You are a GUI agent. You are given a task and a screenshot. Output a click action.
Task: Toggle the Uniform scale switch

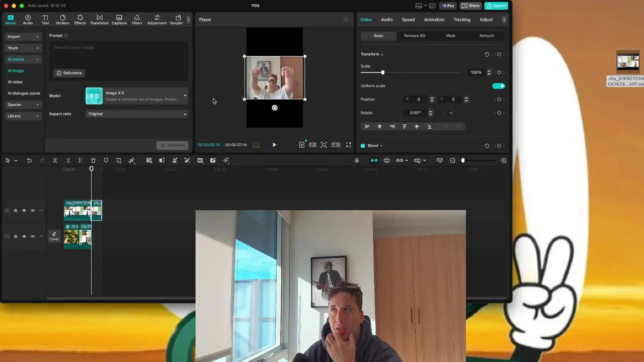(498, 86)
